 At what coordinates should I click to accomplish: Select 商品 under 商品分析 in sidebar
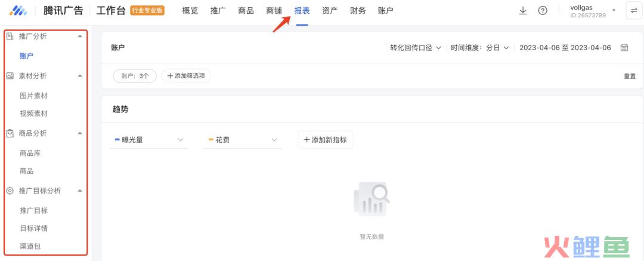click(x=27, y=171)
